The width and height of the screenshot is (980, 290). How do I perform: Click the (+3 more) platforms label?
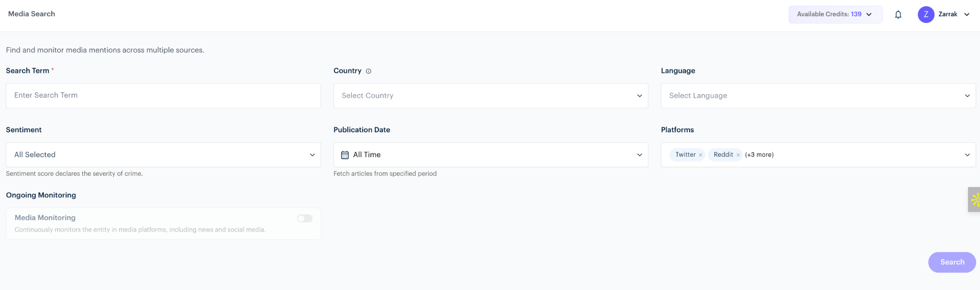[x=759, y=155]
